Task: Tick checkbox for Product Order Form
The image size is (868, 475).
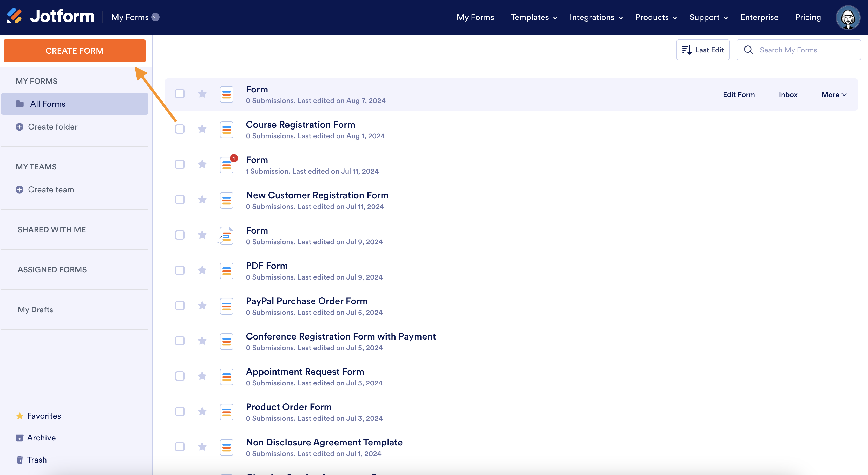Action: pyautogui.click(x=180, y=411)
